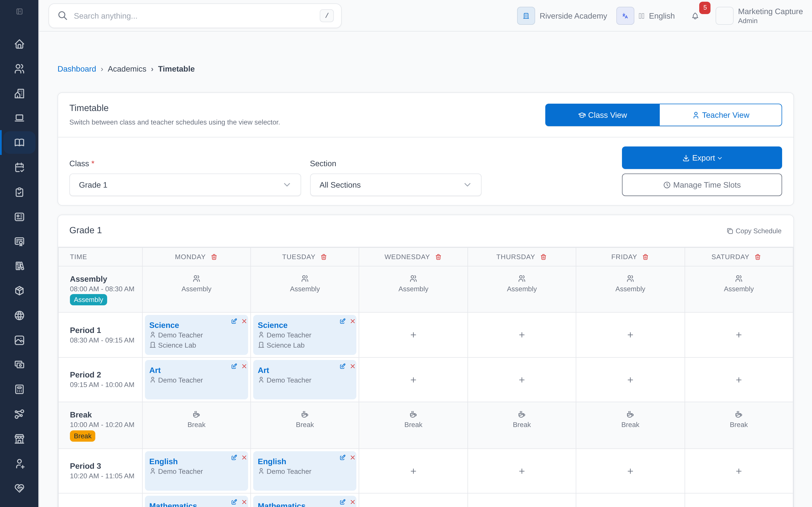812x507 pixels.
Task: Click the language translate icon
Action: coord(625,16)
